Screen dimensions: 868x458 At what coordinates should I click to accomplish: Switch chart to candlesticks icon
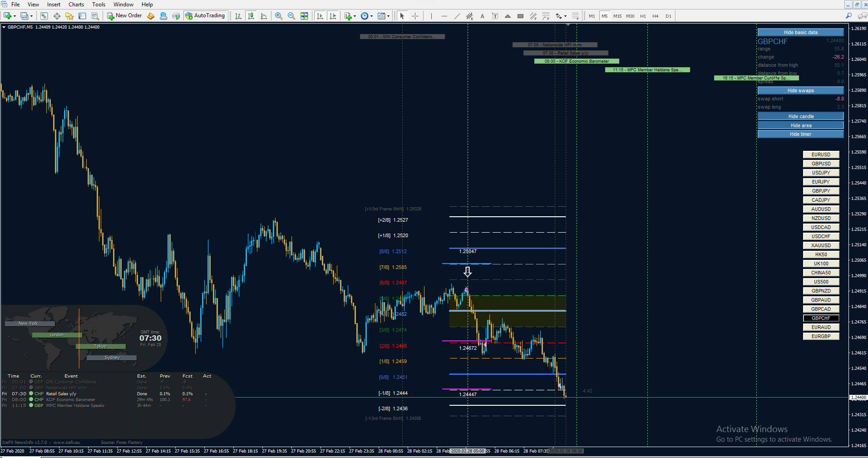[x=251, y=16]
